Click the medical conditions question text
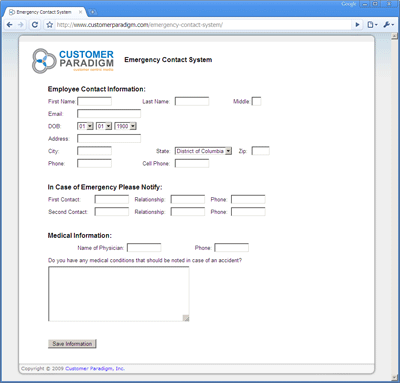 pyautogui.click(x=145, y=260)
